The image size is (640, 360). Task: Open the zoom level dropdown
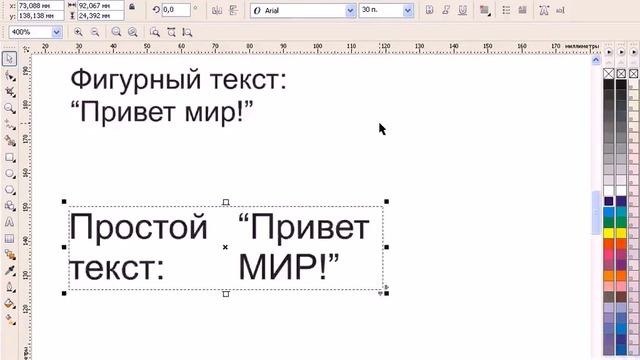tap(57, 32)
